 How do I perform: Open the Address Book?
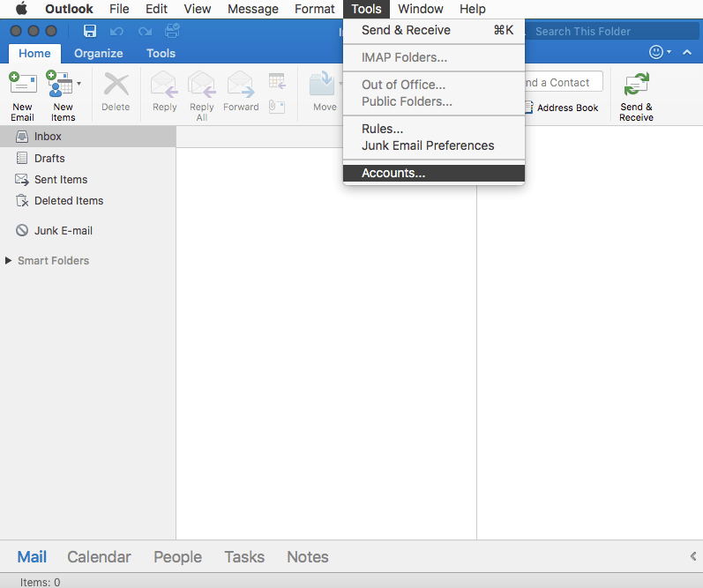[x=561, y=108]
